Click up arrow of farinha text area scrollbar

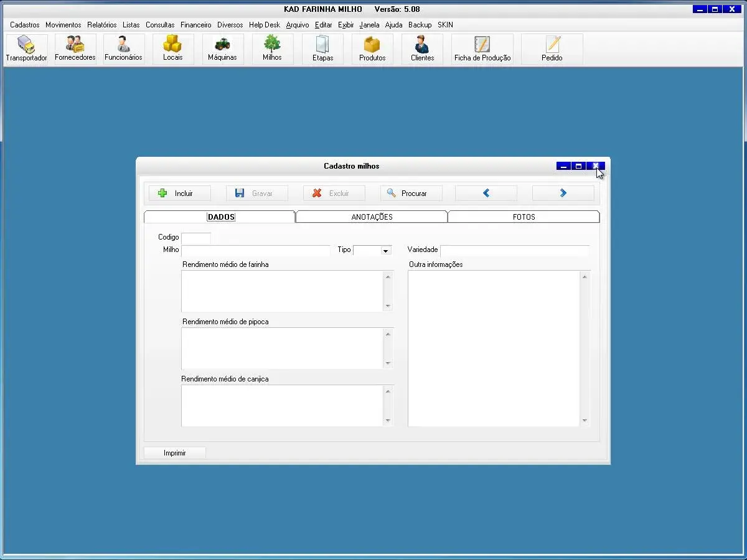388,277
